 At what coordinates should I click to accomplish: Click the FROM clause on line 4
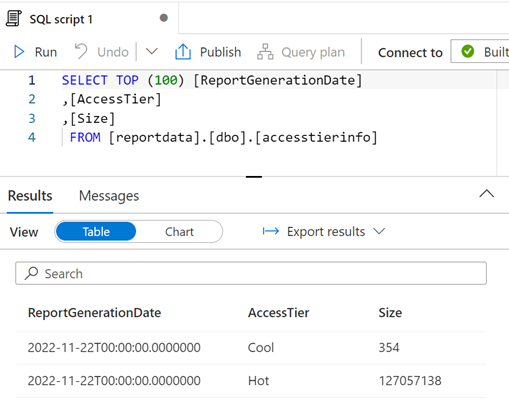pyautogui.click(x=224, y=137)
